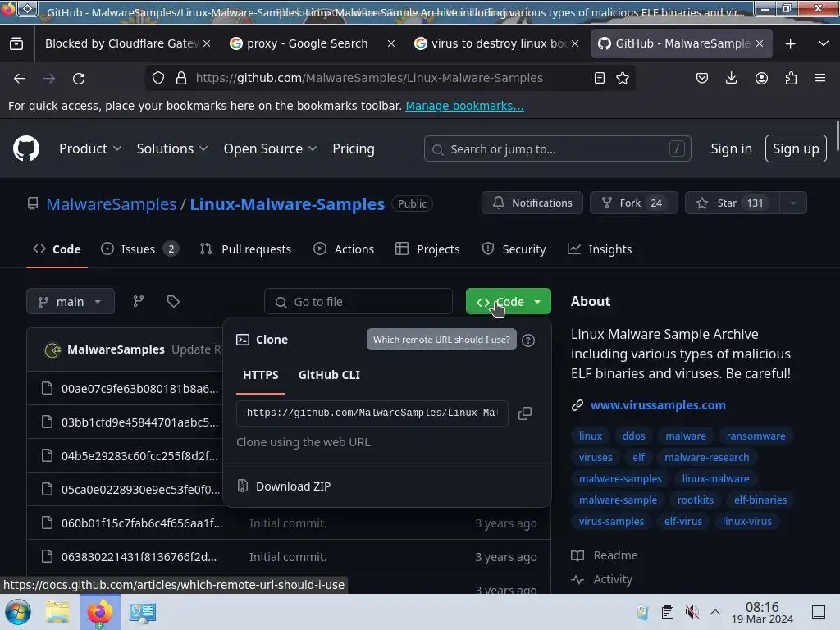Open the main branch selector
Image resolution: width=840 pixels, height=630 pixels.
pyautogui.click(x=71, y=302)
